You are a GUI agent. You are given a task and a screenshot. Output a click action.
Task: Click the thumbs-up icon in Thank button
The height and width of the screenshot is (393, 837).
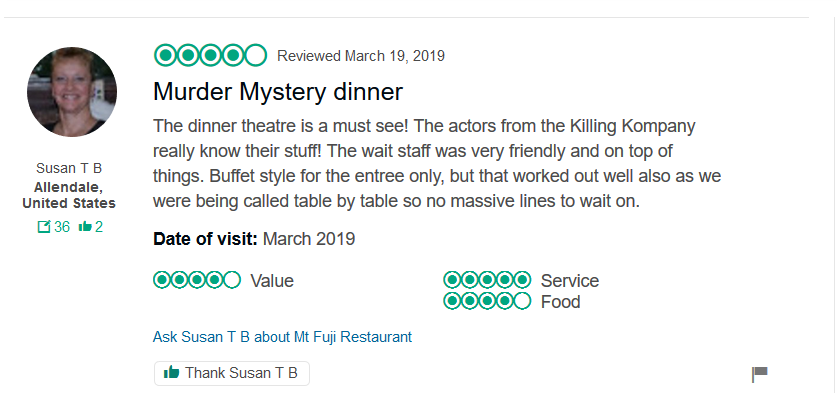click(171, 372)
